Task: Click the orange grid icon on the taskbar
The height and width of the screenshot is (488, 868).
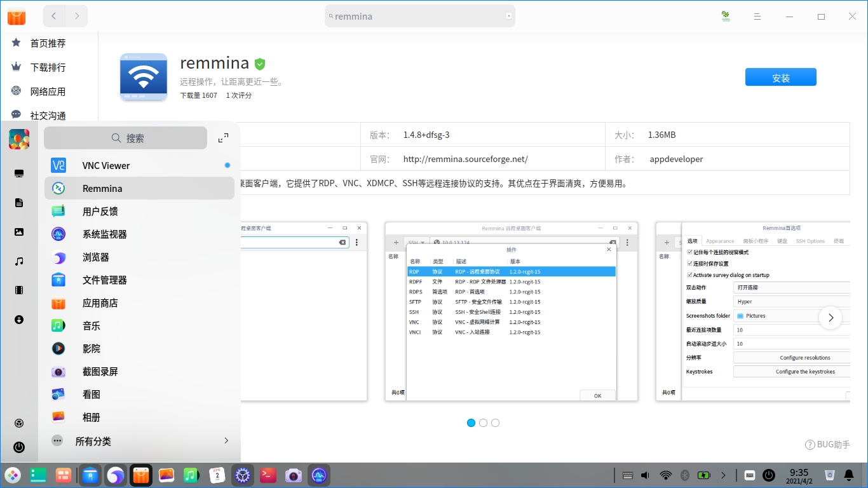Action: point(64,475)
